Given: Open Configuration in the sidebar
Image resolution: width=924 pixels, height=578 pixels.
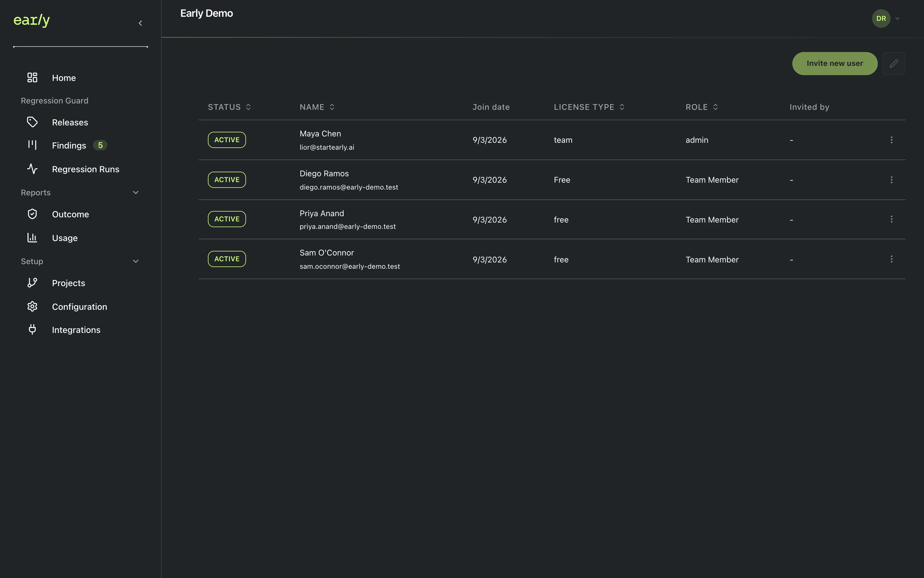Looking at the screenshot, I should pos(79,307).
